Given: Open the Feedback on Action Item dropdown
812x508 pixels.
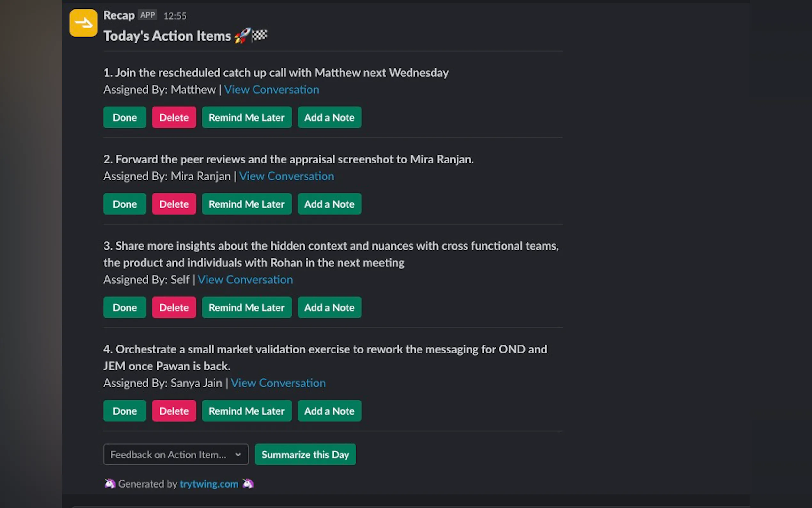Looking at the screenshot, I should tap(176, 454).
